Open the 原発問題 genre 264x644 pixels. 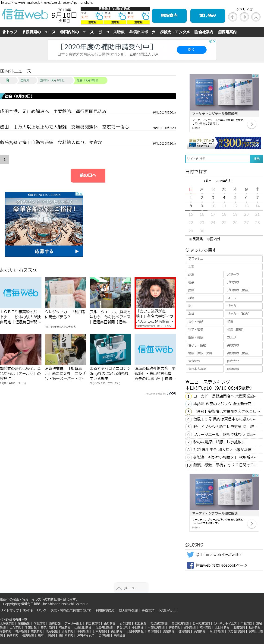[243, 369]
